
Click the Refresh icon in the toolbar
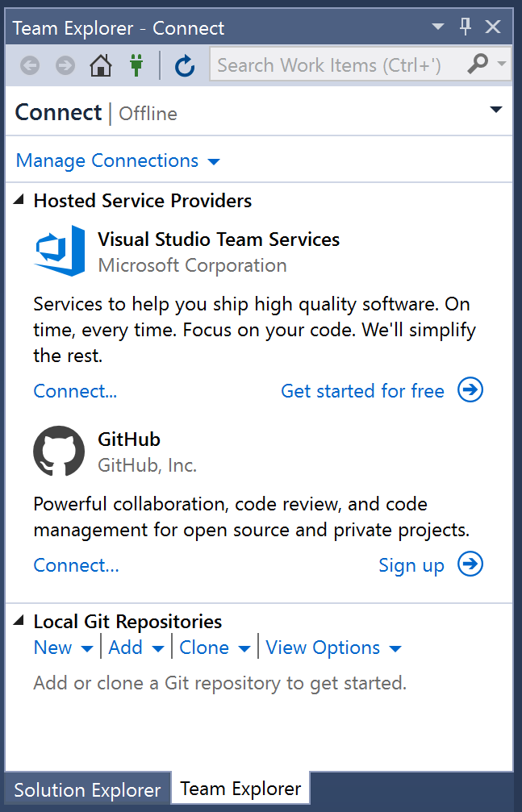[185, 66]
